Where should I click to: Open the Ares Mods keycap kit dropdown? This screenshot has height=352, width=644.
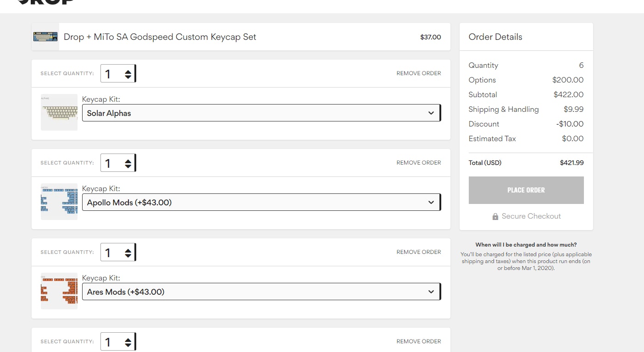point(261,291)
